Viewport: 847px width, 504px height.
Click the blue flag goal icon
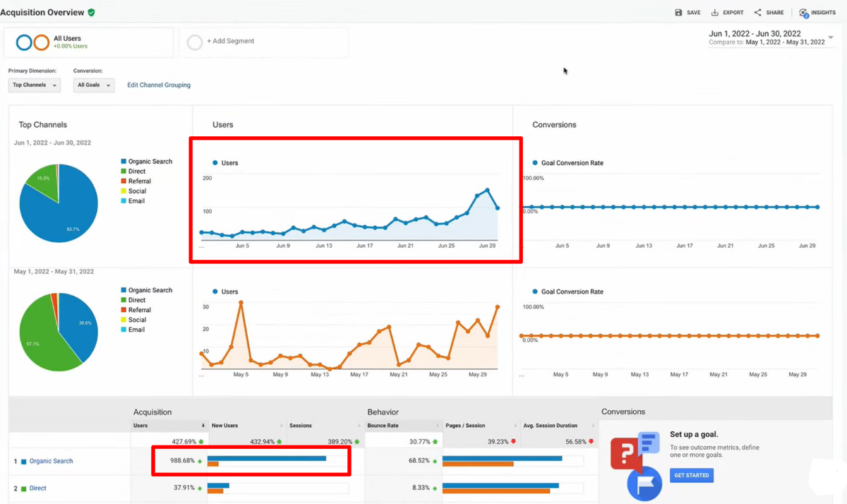point(644,484)
